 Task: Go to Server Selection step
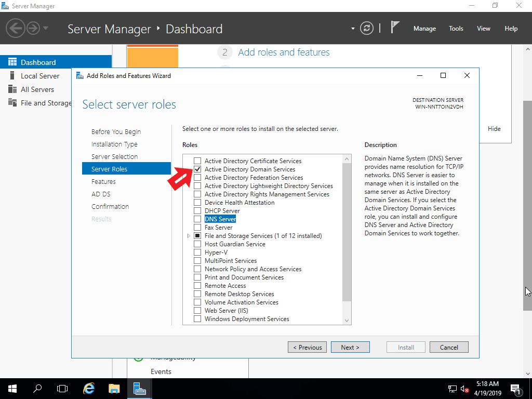[x=115, y=156]
